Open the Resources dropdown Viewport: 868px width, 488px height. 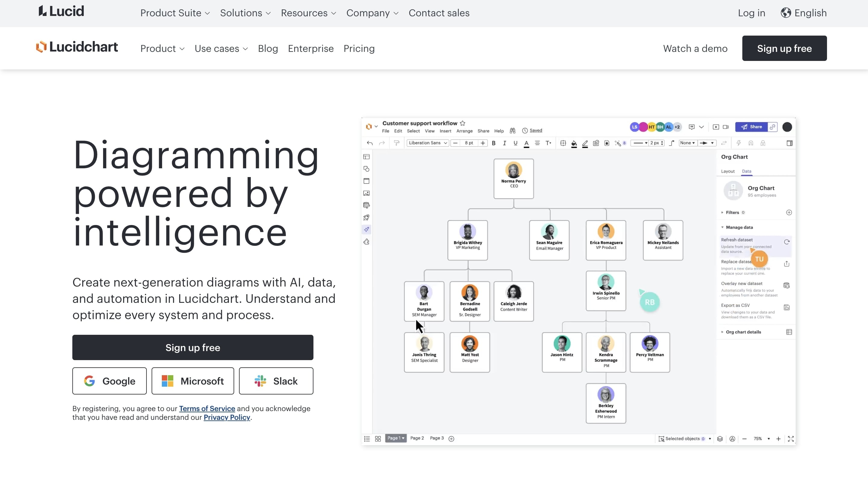[x=308, y=13]
